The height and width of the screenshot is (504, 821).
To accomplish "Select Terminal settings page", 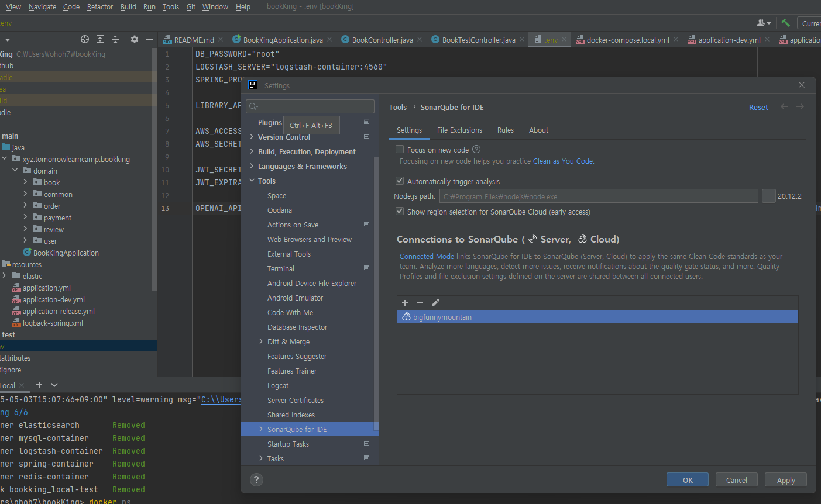I will tap(281, 268).
